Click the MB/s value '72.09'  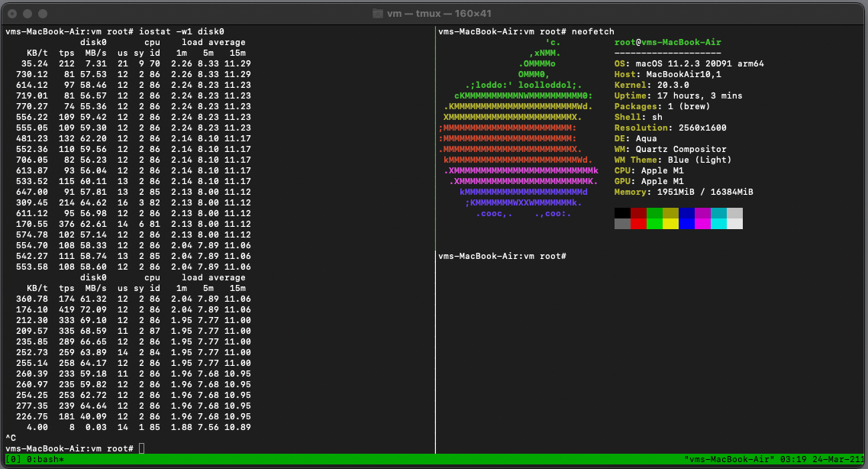[x=93, y=309]
